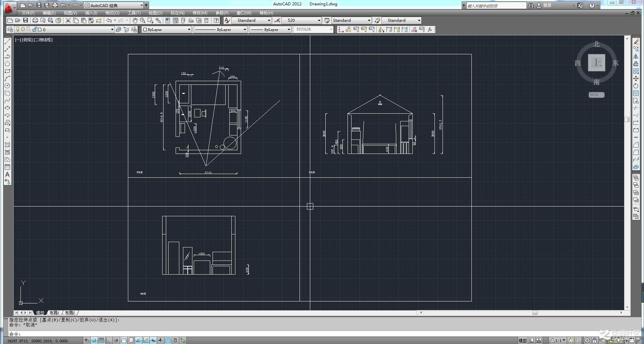644x344 pixels.
Task: Click the [二维线框] visual style label
Action: click(x=43, y=40)
